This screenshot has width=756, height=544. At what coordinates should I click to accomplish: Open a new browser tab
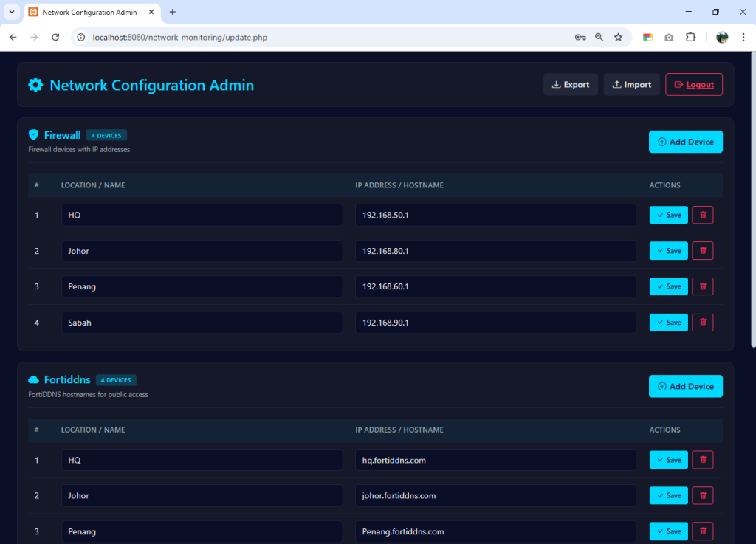[x=173, y=12]
